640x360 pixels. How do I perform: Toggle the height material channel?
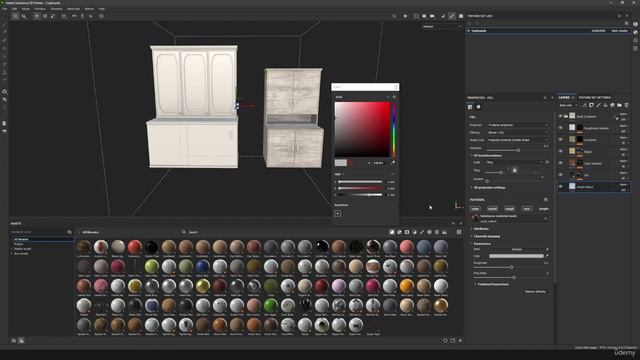click(x=544, y=209)
